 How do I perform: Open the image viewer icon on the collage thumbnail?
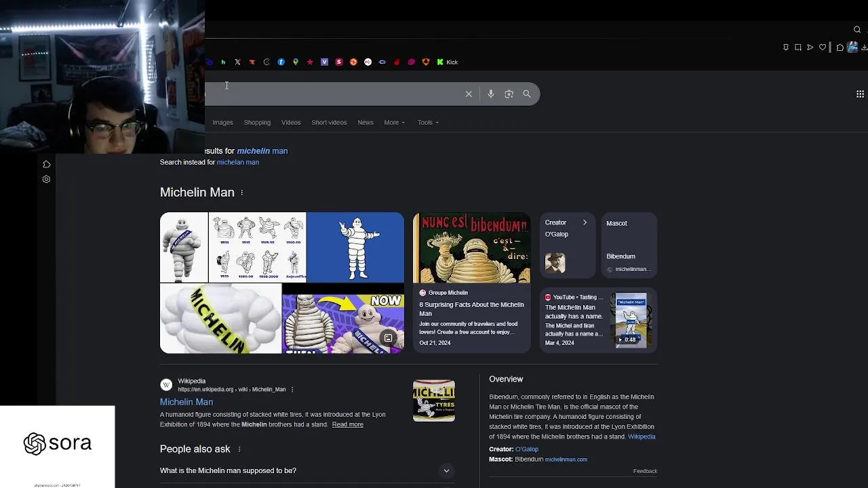(x=388, y=338)
